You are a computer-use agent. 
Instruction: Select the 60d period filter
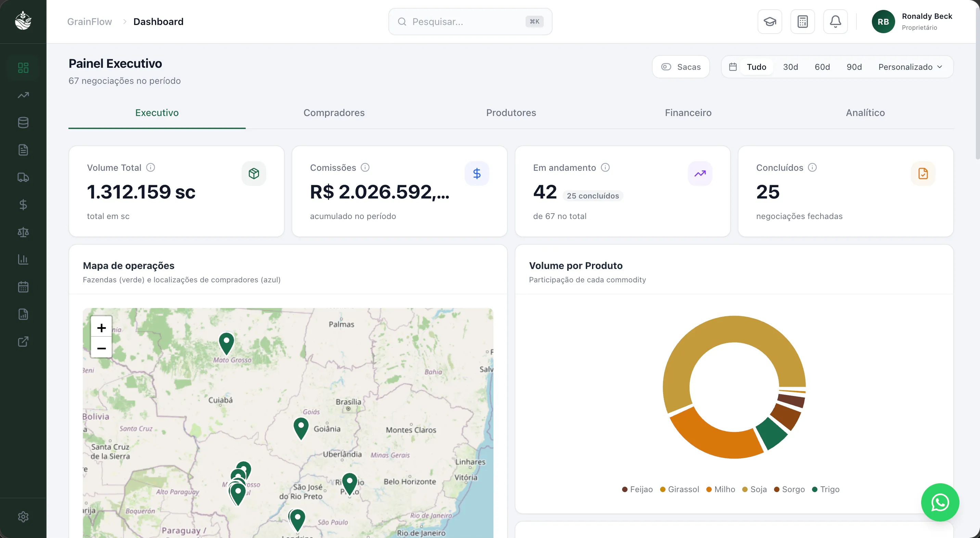[822, 67]
